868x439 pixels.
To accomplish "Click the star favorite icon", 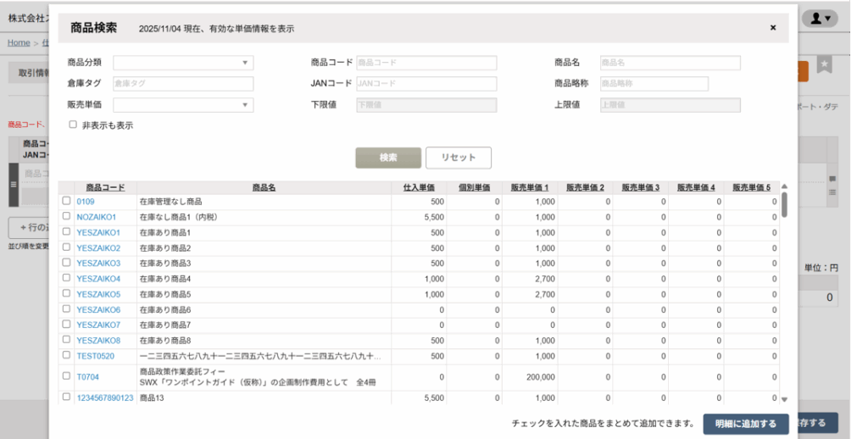I will [824, 65].
